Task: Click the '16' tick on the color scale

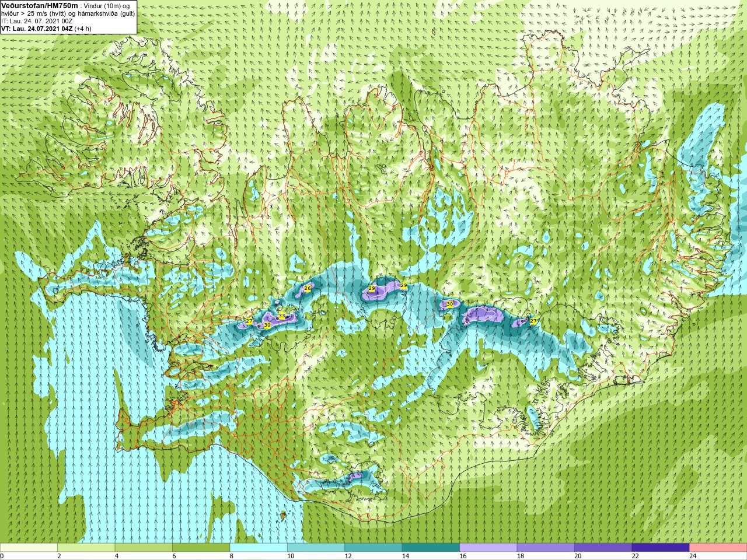Action: coord(463,556)
